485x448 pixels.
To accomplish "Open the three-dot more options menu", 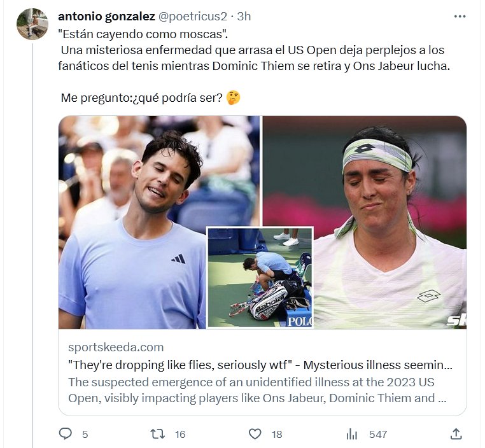I will pyautogui.click(x=460, y=17).
